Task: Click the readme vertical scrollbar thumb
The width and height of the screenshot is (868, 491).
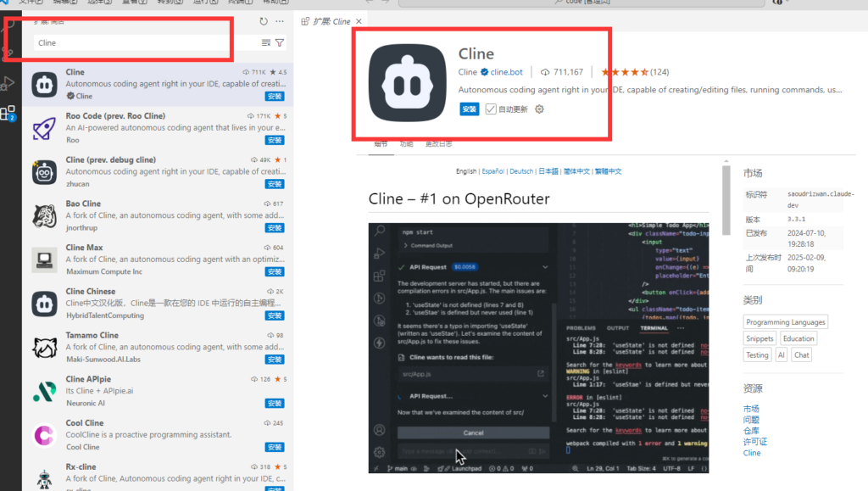Action: (726, 200)
